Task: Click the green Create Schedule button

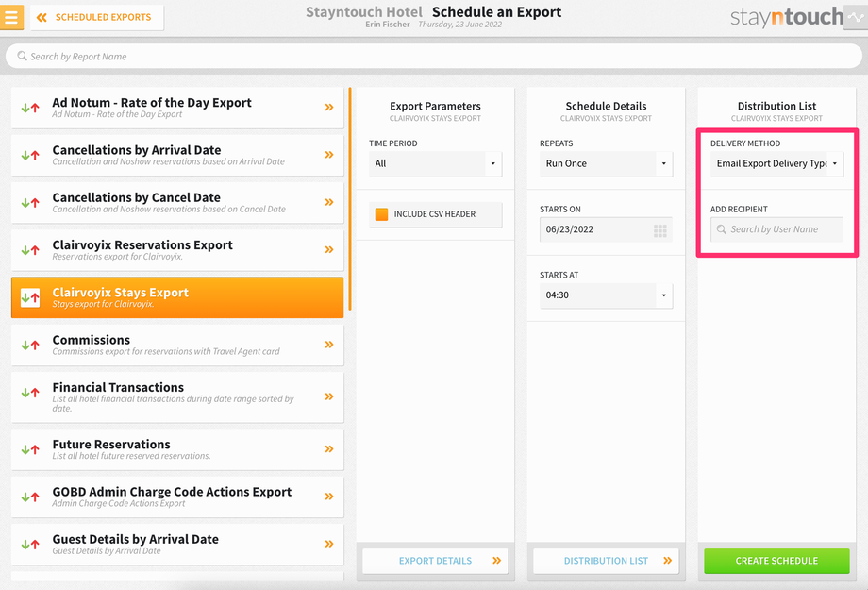Action: [776, 561]
